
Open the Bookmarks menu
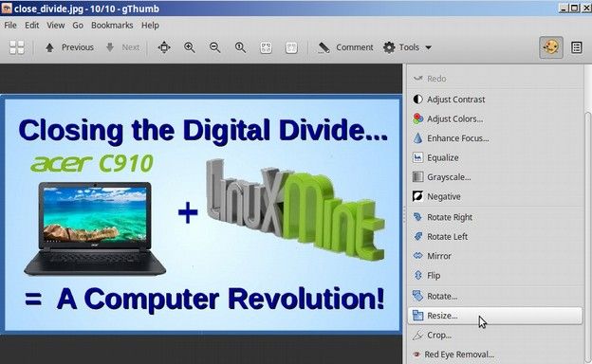click(112, 26)
